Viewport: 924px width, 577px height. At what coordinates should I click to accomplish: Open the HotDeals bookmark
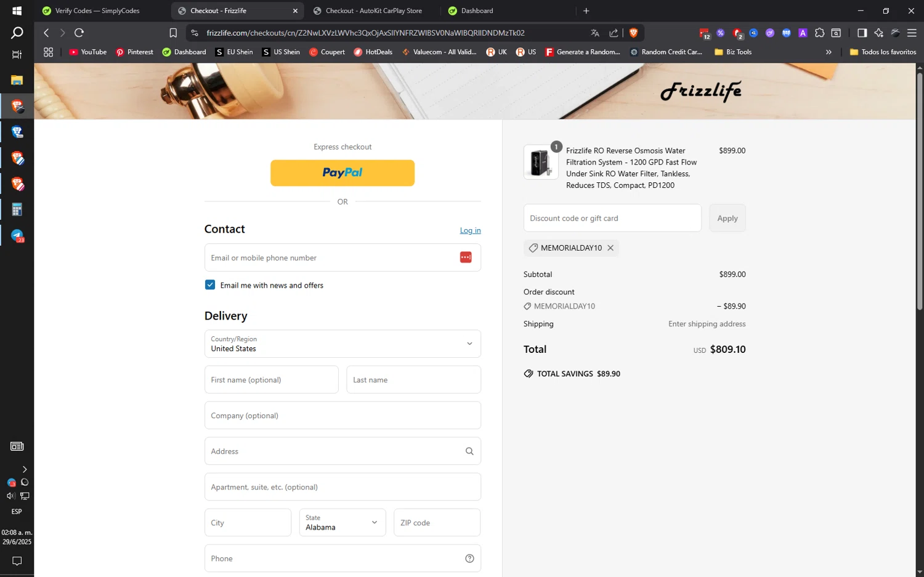(373, 52)
